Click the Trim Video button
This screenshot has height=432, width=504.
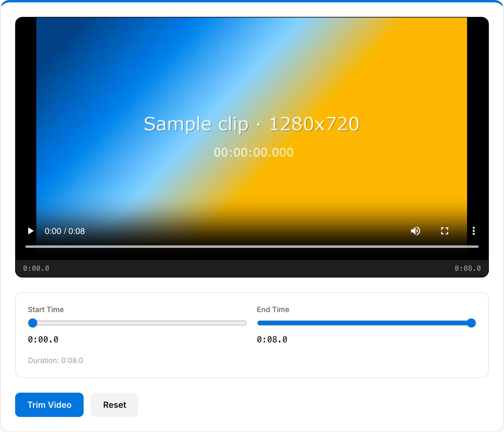pos(49,405)
